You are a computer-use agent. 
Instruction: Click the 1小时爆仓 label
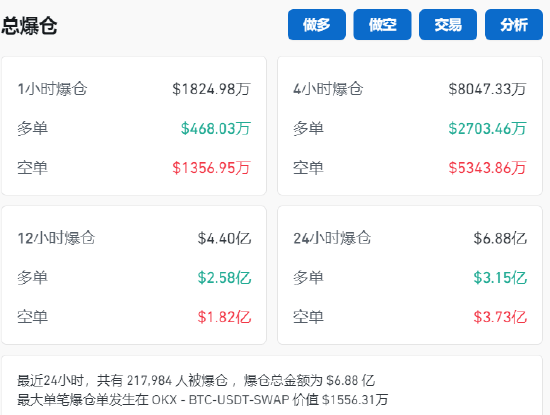click(52, 89)
